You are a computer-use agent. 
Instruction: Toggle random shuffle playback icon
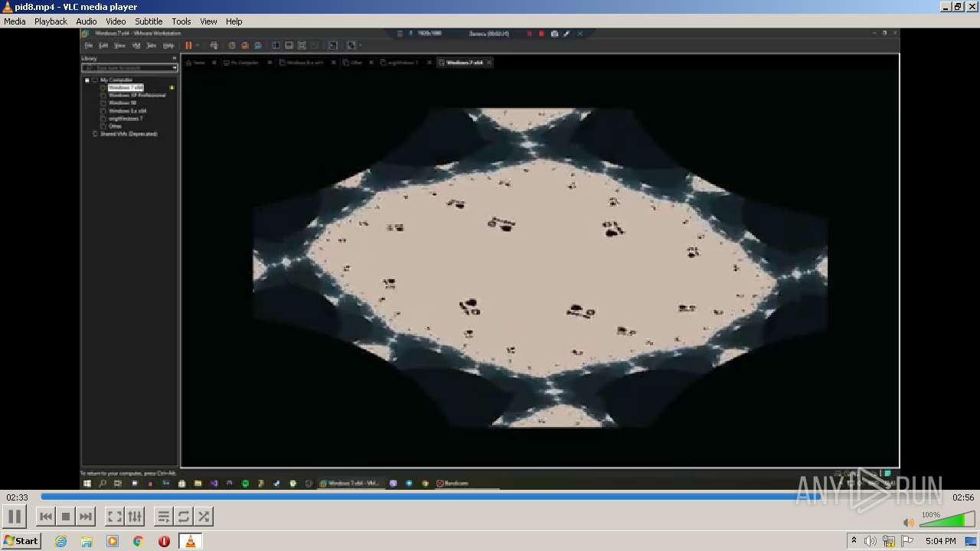203,517
